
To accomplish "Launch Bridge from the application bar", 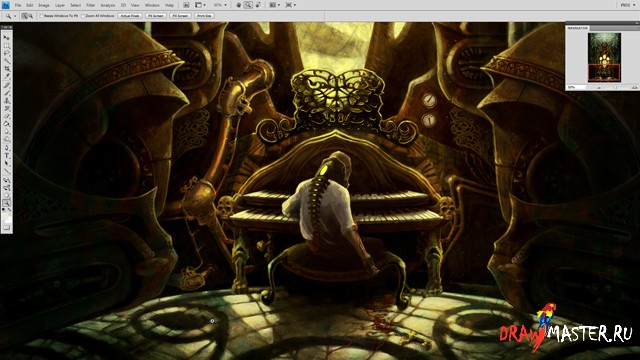I will (x=186, y=5).
